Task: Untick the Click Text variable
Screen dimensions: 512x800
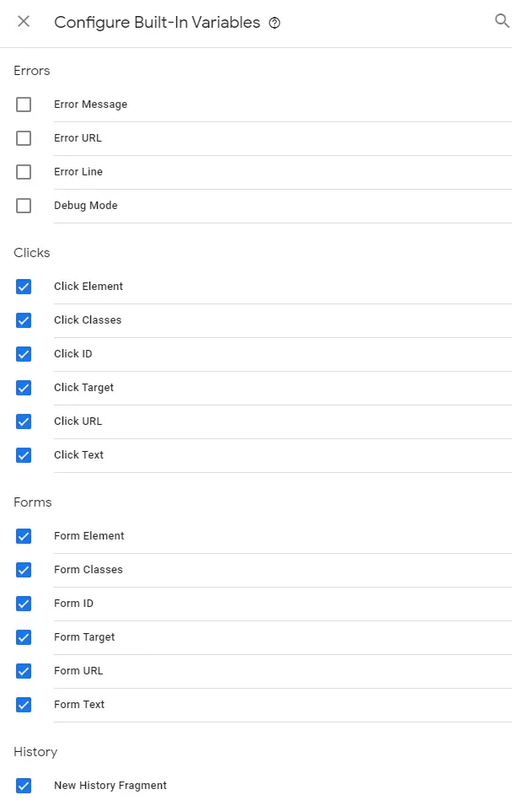Action: [x=23, y=455]
